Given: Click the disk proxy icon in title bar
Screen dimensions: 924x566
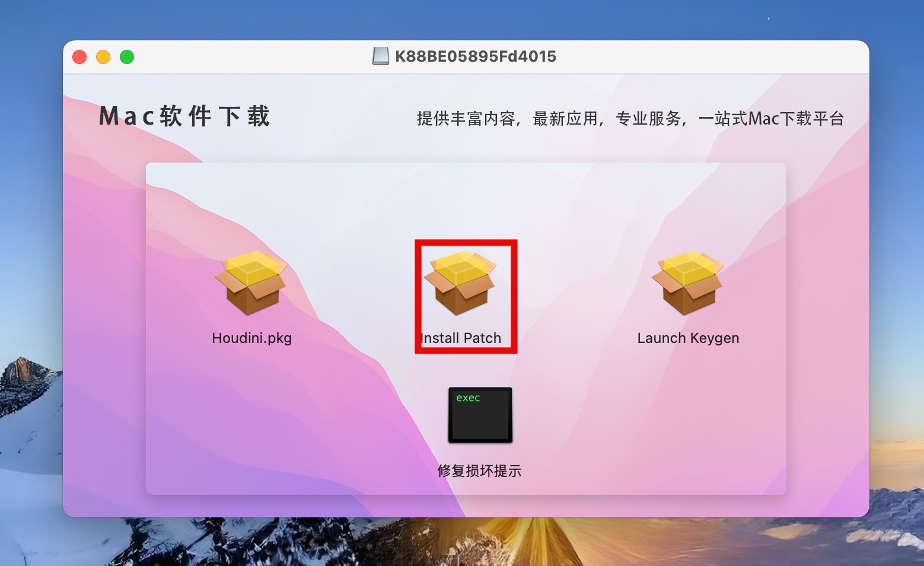Looking at the screenshot, I should tap(381, 56).
